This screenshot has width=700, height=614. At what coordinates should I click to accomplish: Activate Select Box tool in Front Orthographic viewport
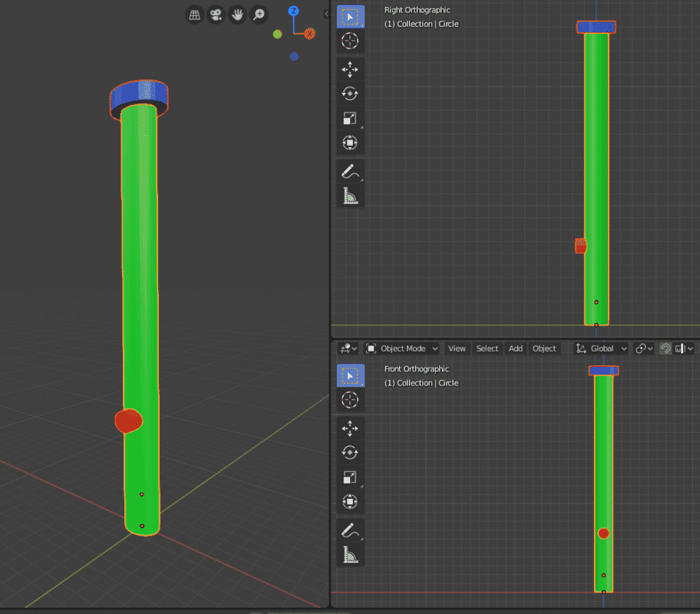(350, 375)
